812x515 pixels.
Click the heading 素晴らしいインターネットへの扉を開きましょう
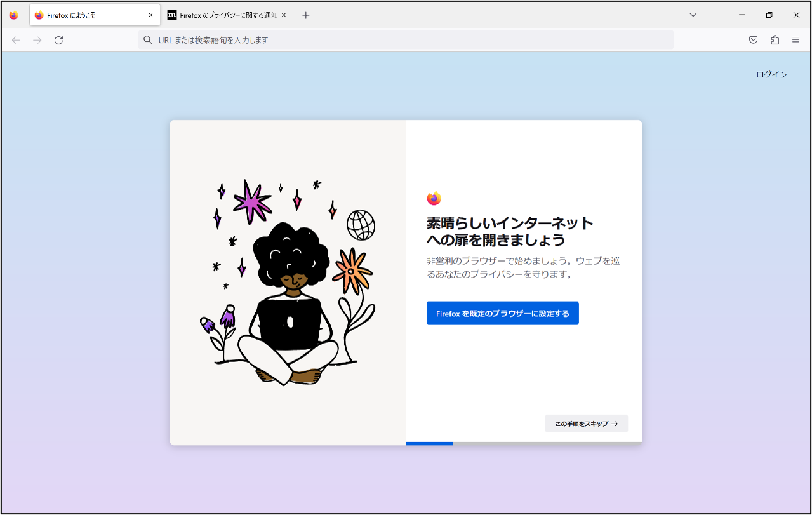(510, 232)
